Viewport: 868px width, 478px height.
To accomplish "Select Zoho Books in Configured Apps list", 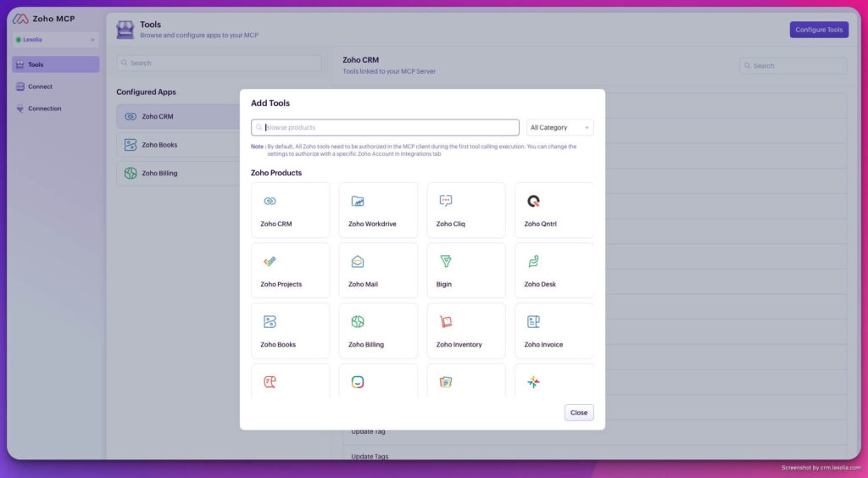I will pos(178,145).
